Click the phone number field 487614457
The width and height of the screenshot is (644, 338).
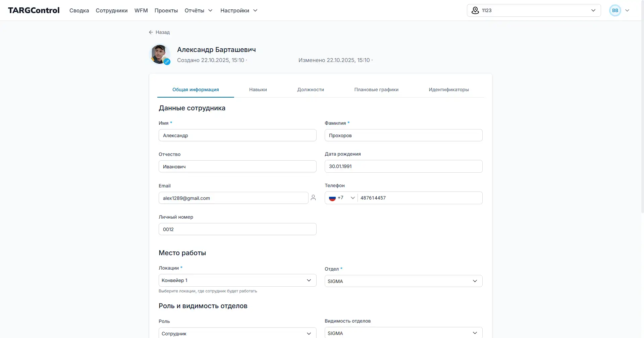(420, 198)
